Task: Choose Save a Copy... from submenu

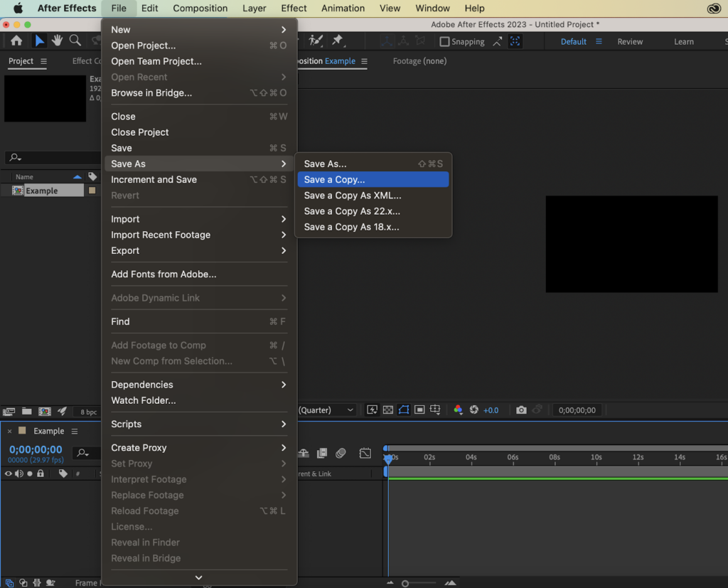Action: [x=373, y=180]
